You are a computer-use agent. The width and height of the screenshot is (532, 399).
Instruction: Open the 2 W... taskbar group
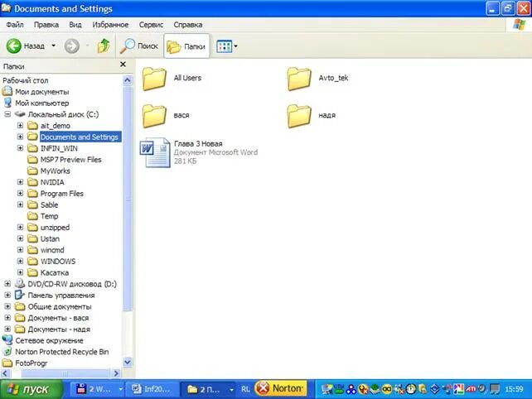click(98, 389)
